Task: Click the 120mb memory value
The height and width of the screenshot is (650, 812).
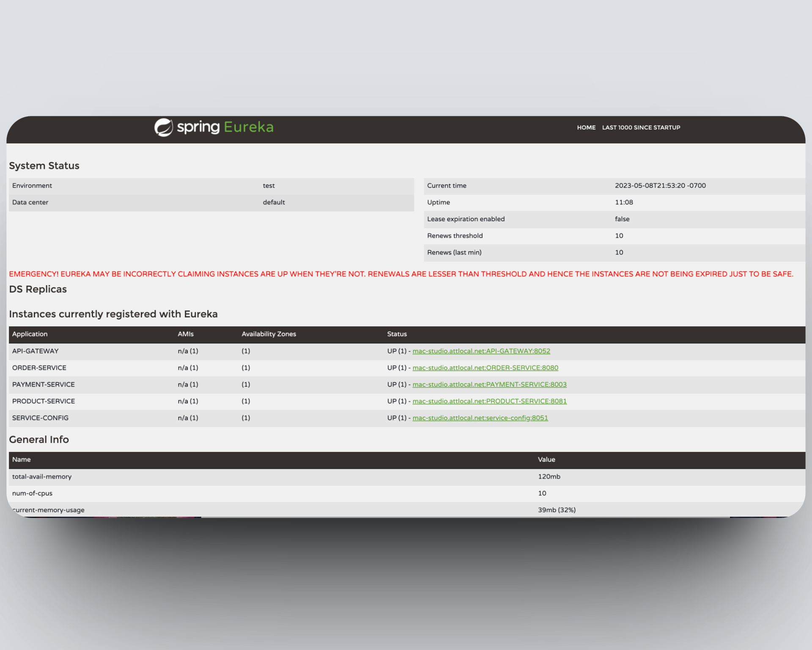Action: pyautogui.click(x=549, y=476)
